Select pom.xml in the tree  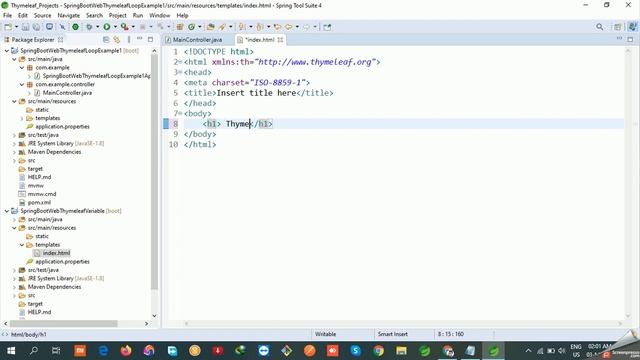point(39,202)
